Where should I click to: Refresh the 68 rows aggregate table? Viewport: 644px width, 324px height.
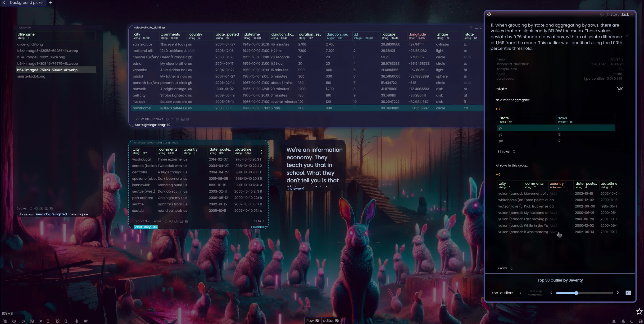coord(514,152)
